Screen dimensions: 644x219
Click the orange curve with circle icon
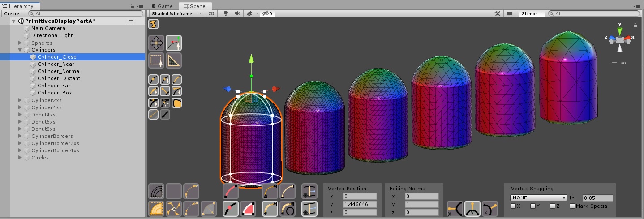[288, 209]
